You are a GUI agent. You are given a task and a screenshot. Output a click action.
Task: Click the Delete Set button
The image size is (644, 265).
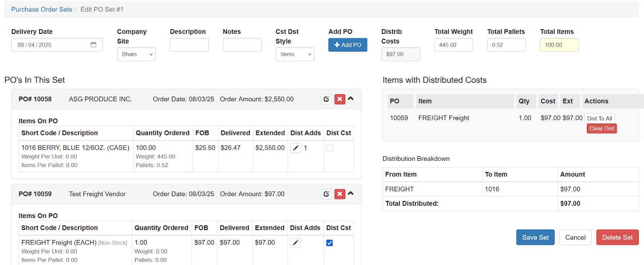coord(617,238)
